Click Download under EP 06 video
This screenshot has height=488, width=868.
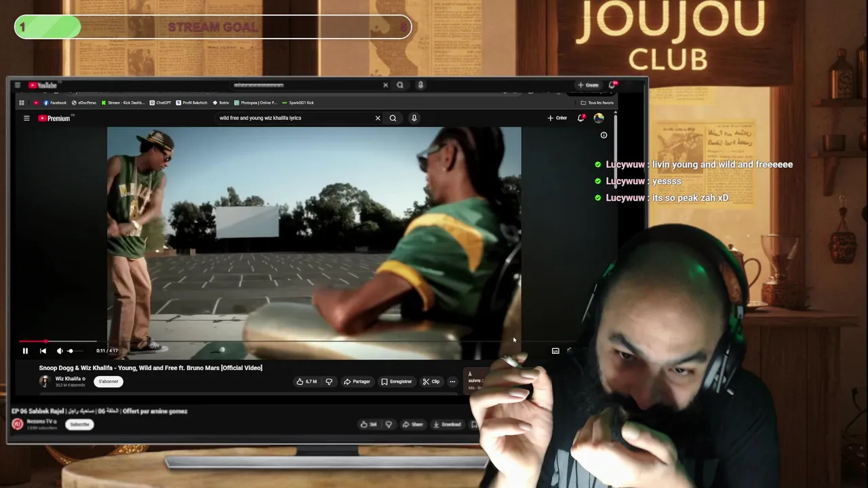(448, 424)
